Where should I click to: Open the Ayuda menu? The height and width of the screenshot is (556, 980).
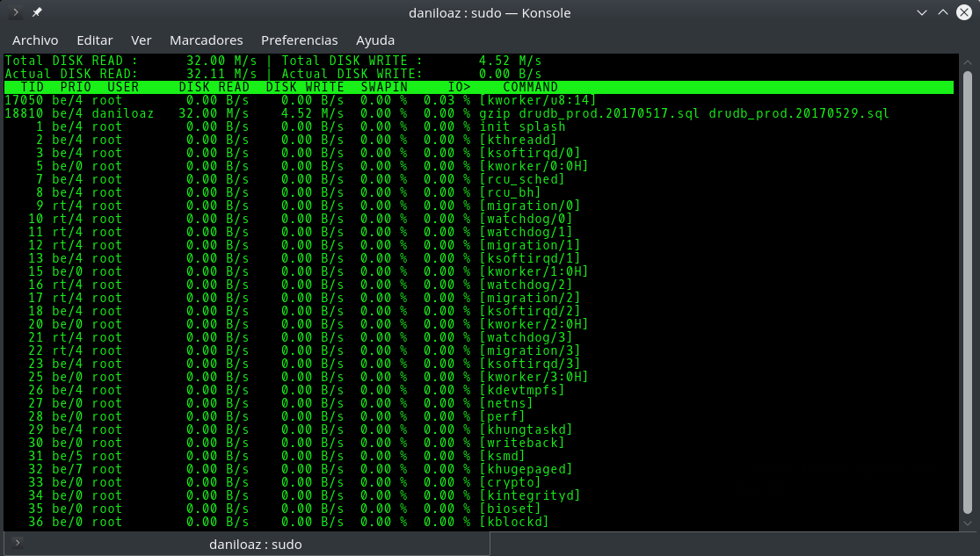point(375,40)
